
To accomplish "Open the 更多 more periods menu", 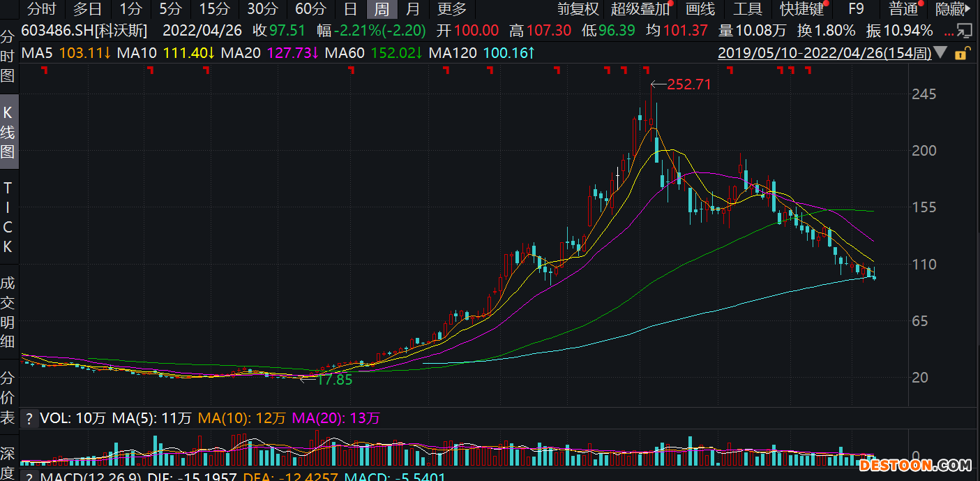I will click(451, 9).
